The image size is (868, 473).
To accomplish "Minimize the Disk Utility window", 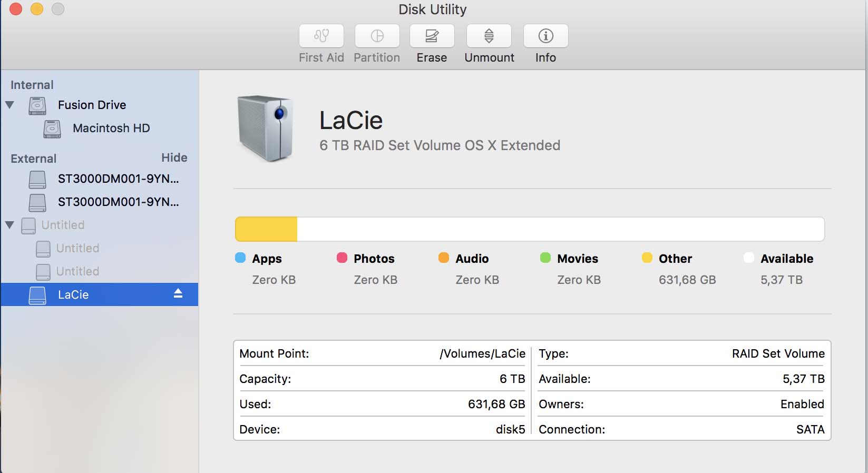I will point(37,9).
